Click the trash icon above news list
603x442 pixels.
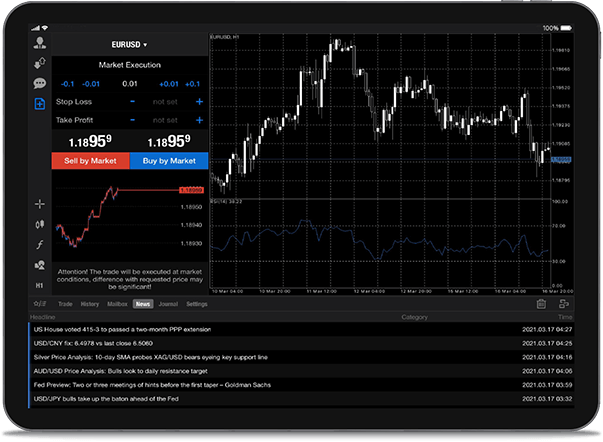541,303
